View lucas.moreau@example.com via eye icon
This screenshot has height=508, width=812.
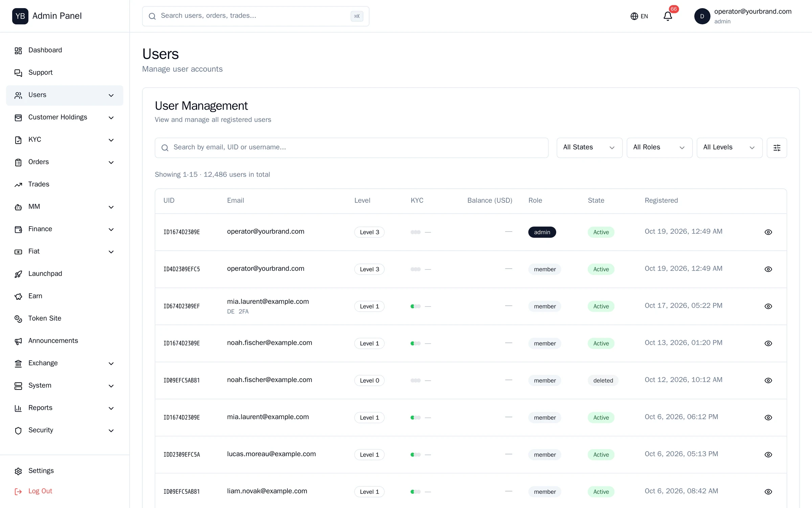click(x=768, y=454)
